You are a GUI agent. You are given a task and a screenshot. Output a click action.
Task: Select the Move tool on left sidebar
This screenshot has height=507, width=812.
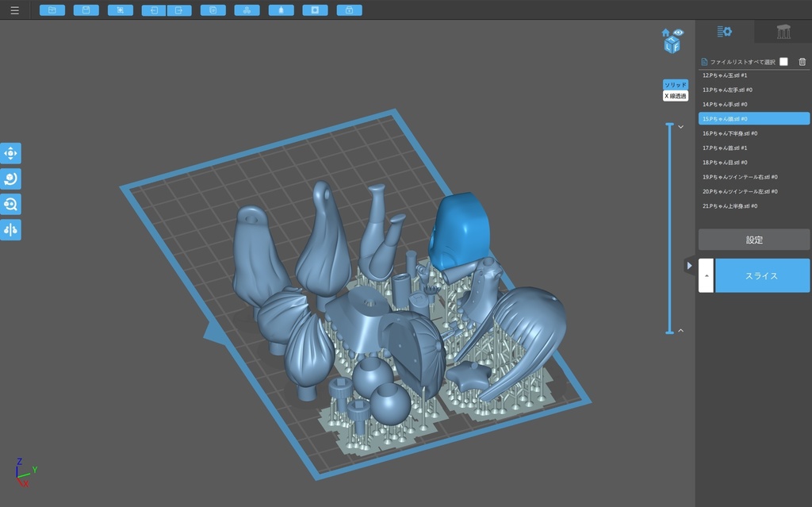(x=10, y=153)
